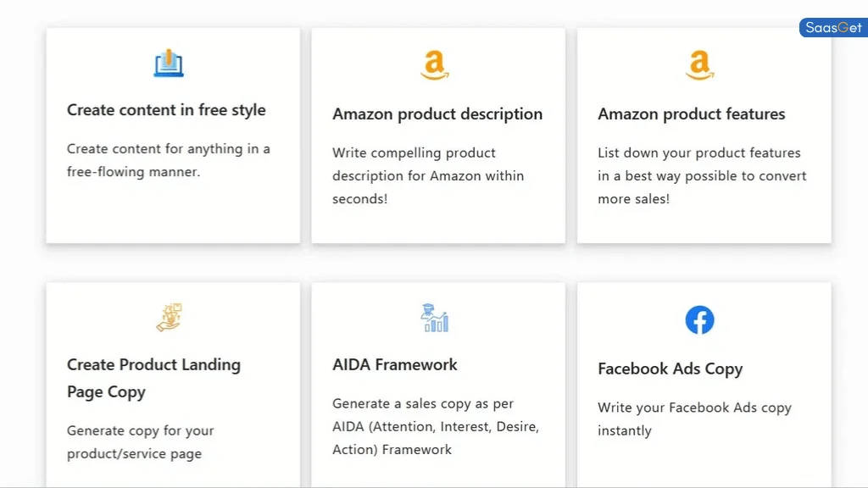Click 'Generate a sales copy as per AIDA' text
868x488 pixels.
coord(436,427)
